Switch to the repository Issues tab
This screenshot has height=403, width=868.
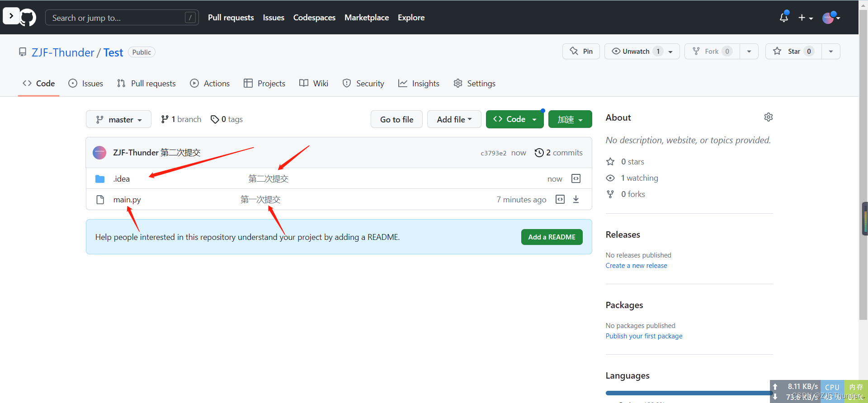click(x=86, y=83)
